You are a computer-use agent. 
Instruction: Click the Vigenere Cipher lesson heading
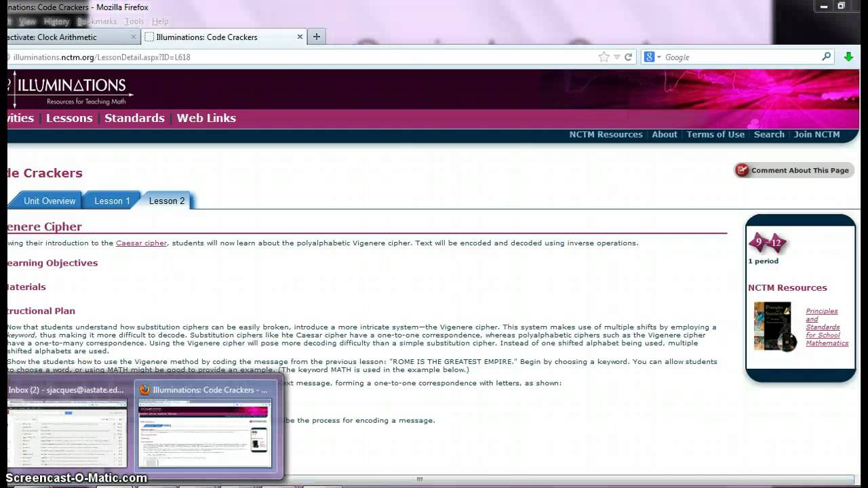pyautogui.click(x=45, y=226)
